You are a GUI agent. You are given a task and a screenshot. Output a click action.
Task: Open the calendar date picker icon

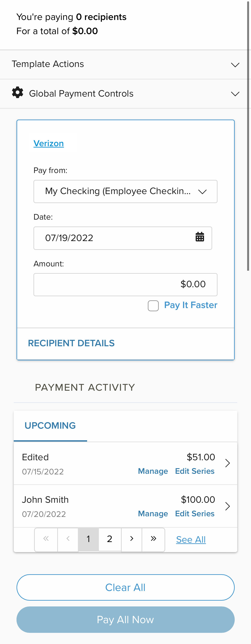[x=200, y=237]
